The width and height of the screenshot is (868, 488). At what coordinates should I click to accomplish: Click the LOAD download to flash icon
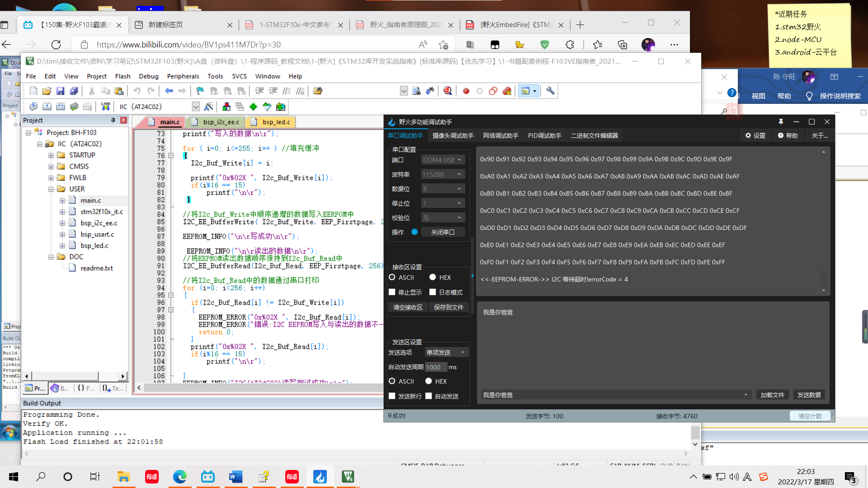click(x=106, y=107)
